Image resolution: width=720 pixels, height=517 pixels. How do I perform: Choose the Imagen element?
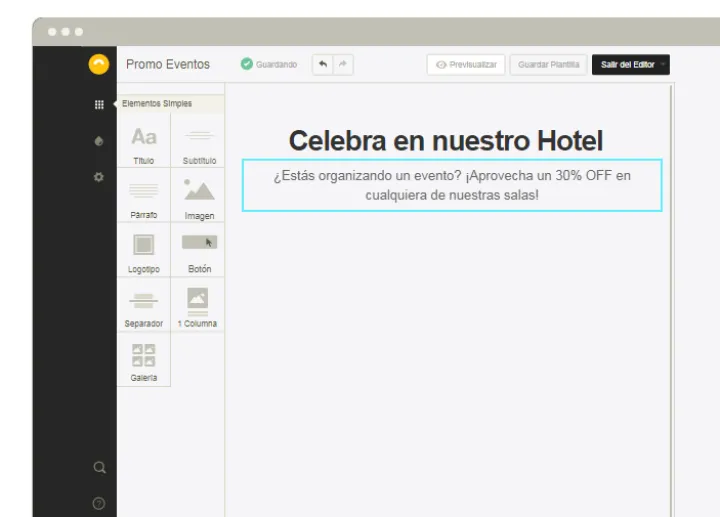(x=199, y=195)
